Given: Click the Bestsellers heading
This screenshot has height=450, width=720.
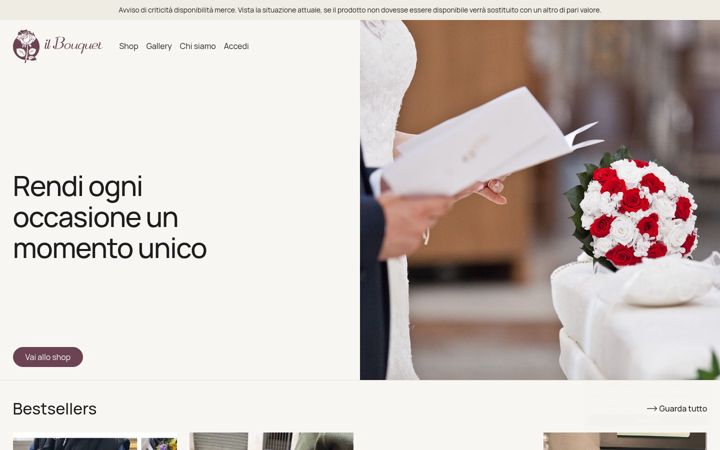Looking at the screenshot, I should pos(55,408).
